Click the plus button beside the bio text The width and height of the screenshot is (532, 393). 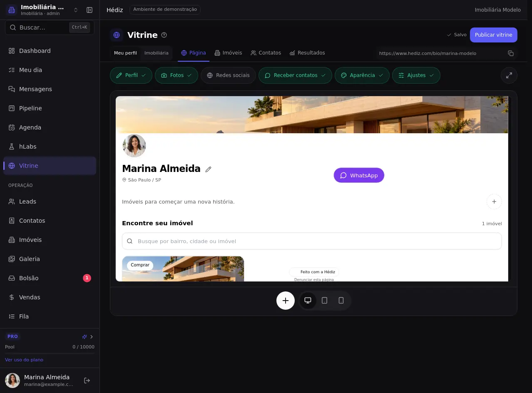coord(494,201)
